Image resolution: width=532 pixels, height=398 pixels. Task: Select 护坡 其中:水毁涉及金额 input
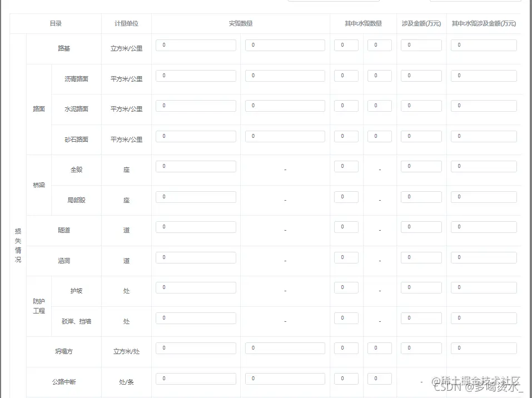(x=484, y=288)
